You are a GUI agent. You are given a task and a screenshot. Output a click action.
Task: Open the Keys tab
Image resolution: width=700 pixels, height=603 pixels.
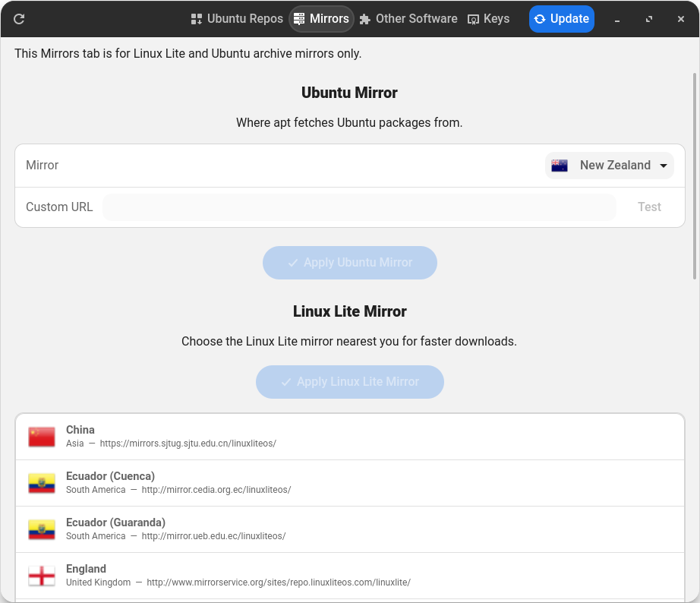[488, 19]
